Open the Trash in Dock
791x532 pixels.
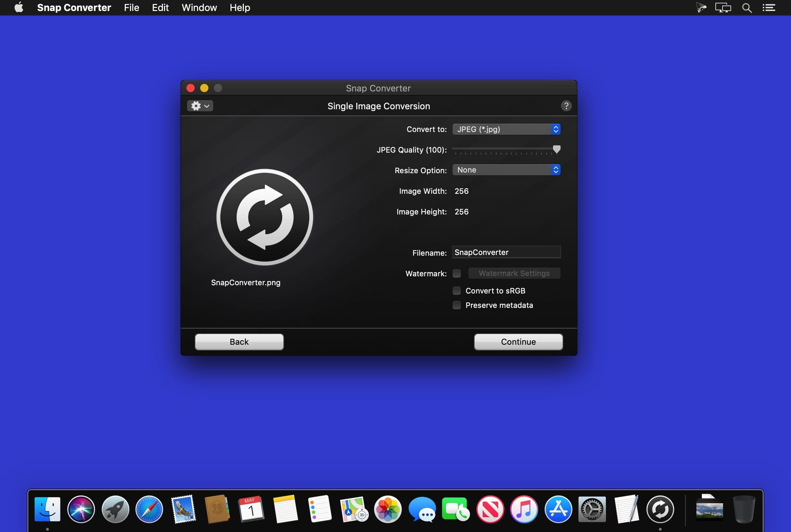[x=744, y=509]
